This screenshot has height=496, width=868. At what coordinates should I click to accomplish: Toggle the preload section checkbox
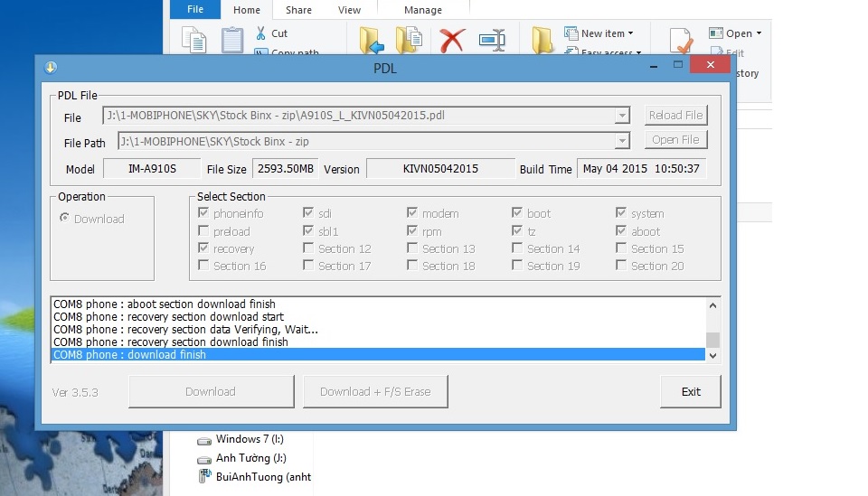(203, 230)
